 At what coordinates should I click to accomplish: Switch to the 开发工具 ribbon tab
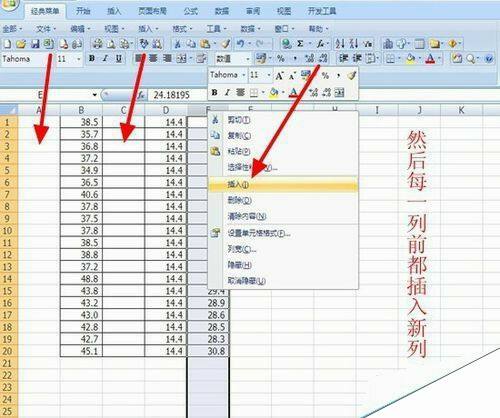(x=322, y=11)
